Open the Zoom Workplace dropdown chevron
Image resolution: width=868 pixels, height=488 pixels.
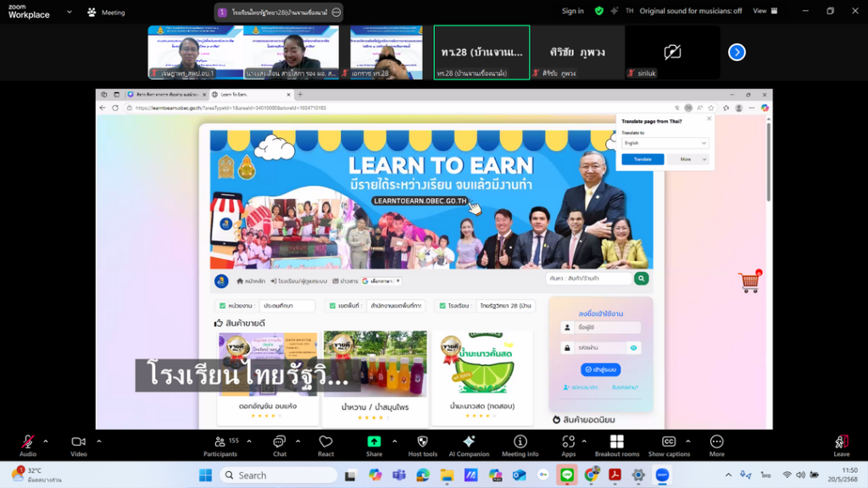point(70,12)
